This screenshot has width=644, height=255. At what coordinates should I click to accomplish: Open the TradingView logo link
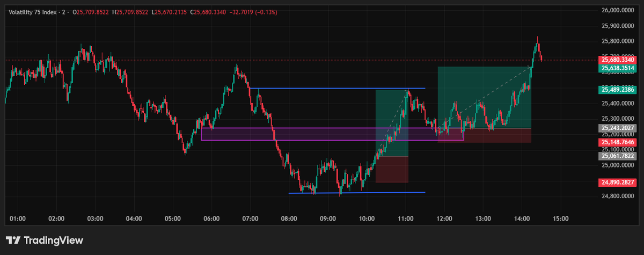coord(45,240)
